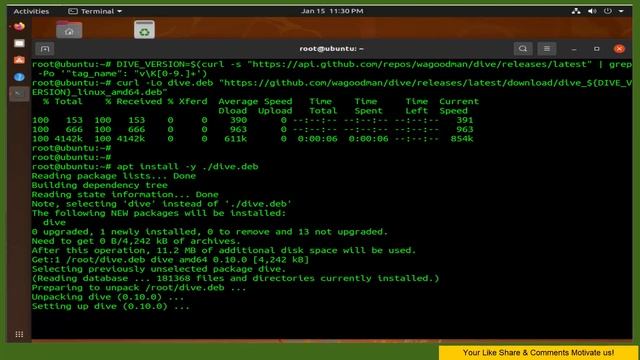Click the 'root@ubuntu: ~' window title
Viewport: 640px width, 360px height.
coord(331,49)
